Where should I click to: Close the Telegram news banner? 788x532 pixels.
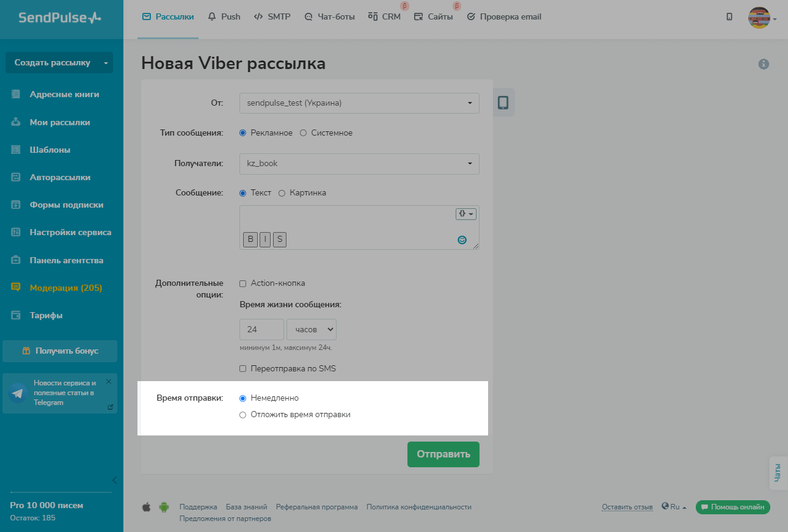(109, 381)
